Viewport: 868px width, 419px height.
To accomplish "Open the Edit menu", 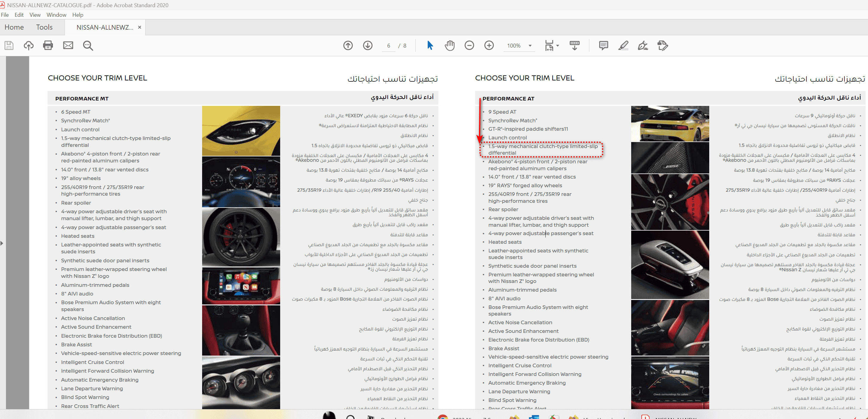I will pos(19,15).
